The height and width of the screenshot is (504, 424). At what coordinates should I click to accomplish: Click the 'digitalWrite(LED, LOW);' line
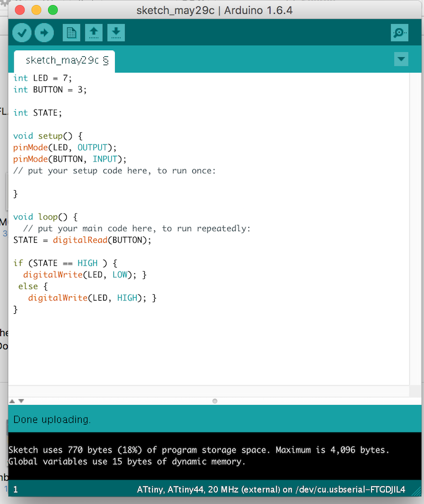pyautogui.click(x=85, y=275)
